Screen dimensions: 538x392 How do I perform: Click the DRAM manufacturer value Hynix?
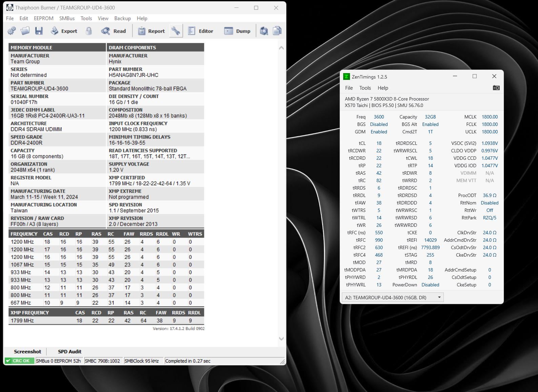pyautogui.click(x=115, y=62)
